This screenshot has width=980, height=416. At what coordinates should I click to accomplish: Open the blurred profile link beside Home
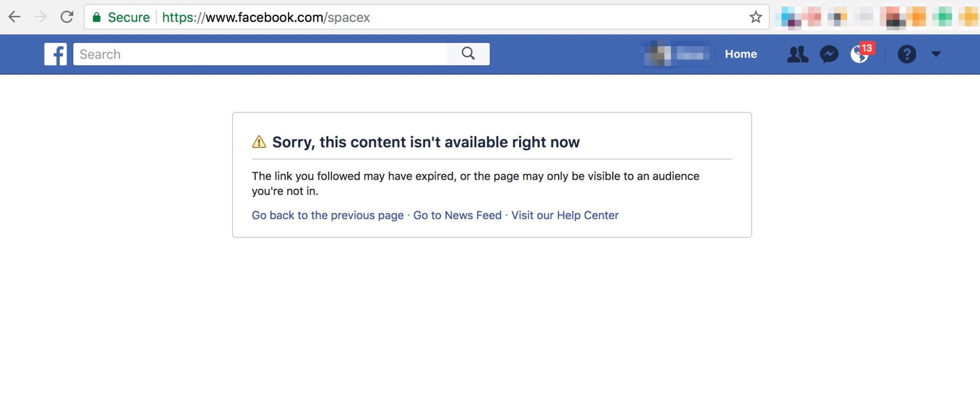point(676,54)
